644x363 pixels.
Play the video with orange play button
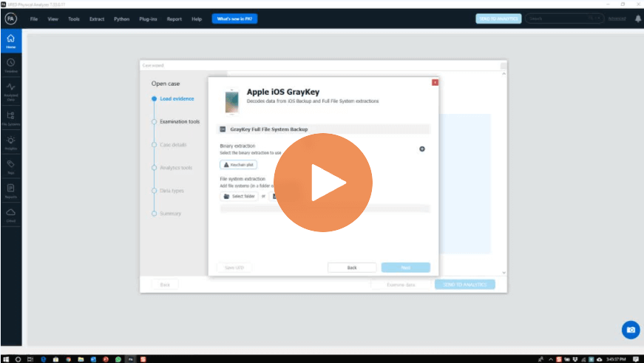pyautogui.click(x=323, y=183)
